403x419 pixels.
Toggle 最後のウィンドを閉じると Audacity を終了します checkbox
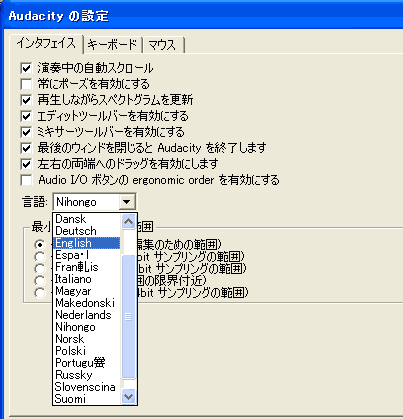coord(26,148)
